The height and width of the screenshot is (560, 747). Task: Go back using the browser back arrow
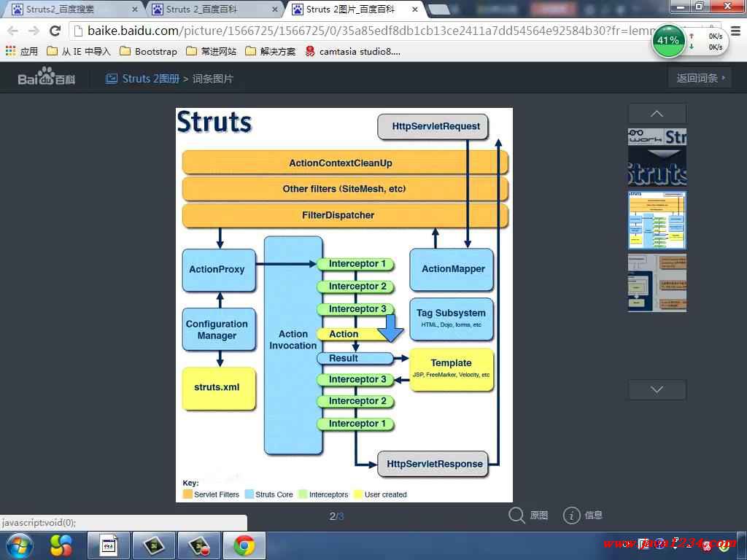[x=13, y=31]
